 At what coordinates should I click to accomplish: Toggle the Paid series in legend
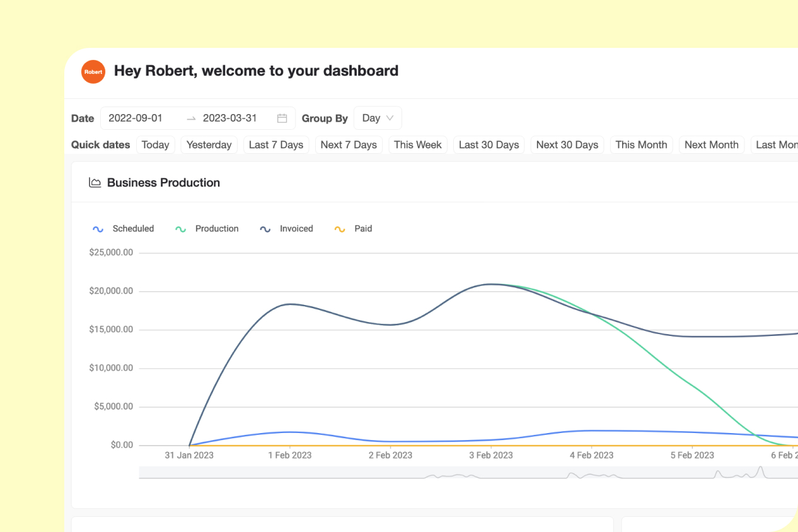coord(353,229)
